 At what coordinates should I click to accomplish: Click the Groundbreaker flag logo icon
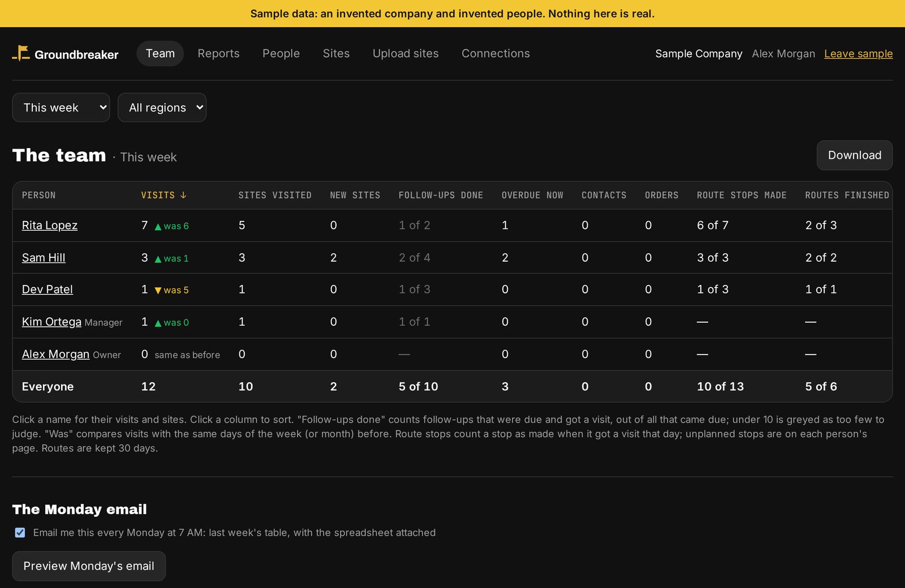point(21,53)
